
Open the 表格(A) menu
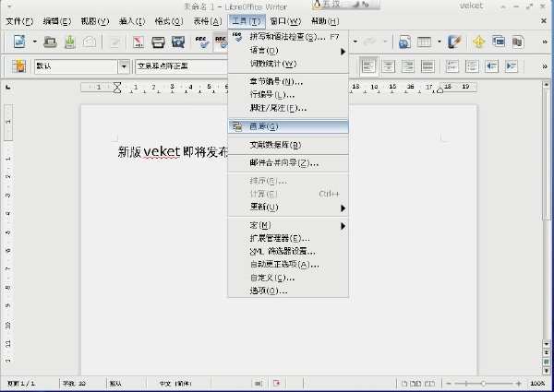pos(208,21)
